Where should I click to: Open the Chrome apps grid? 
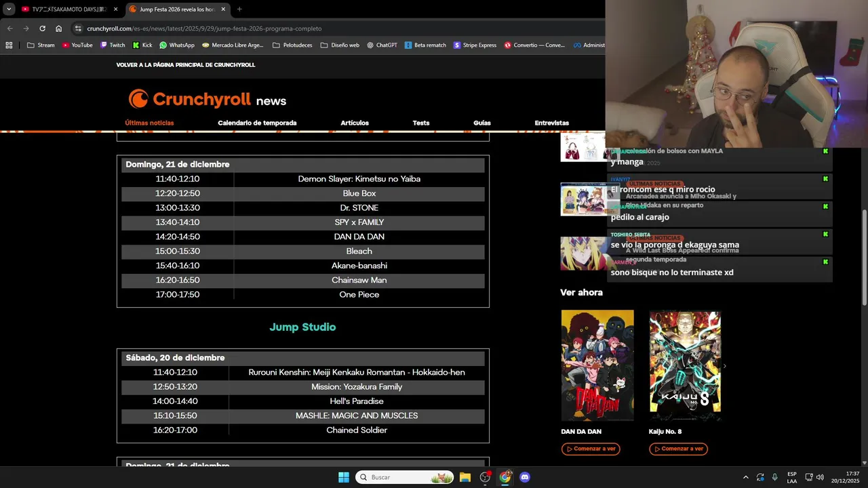pyautogui.click(x=9, y=45)
